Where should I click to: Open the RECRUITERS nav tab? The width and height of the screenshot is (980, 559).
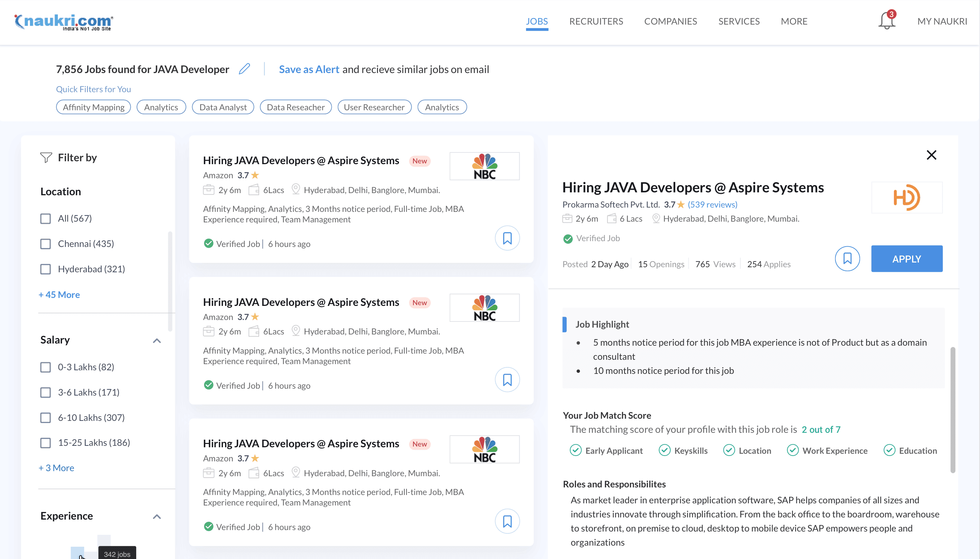pyautogui.click(x=596, y=21)
